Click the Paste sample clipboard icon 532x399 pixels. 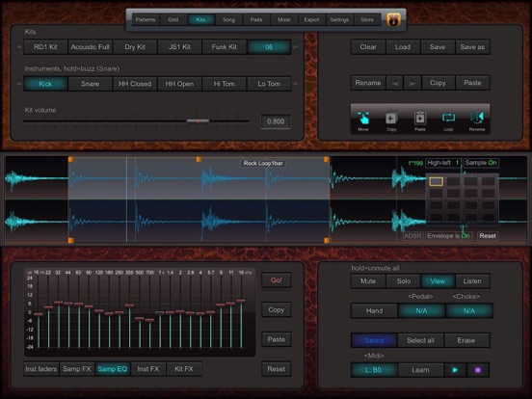click(x=420, y=119)
